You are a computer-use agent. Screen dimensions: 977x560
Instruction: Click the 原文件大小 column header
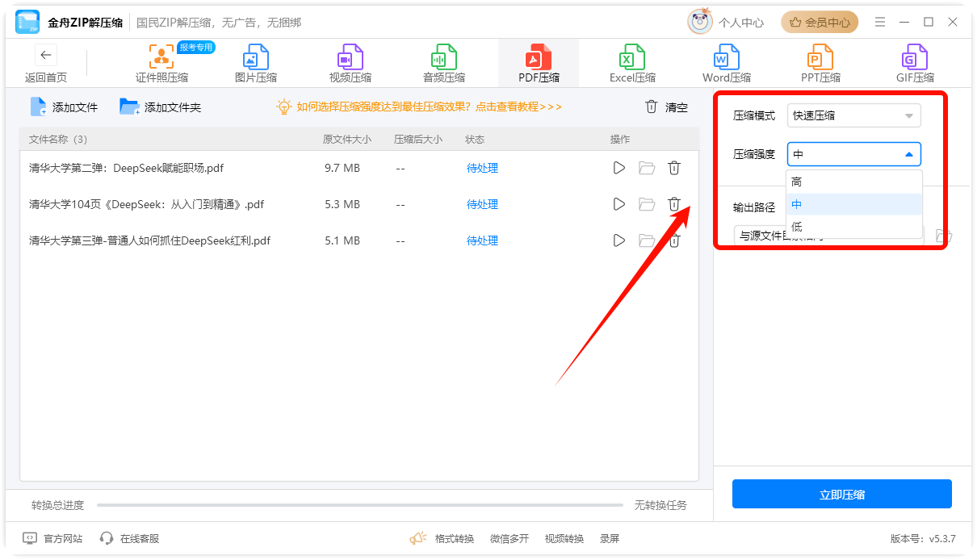[347, 139]
